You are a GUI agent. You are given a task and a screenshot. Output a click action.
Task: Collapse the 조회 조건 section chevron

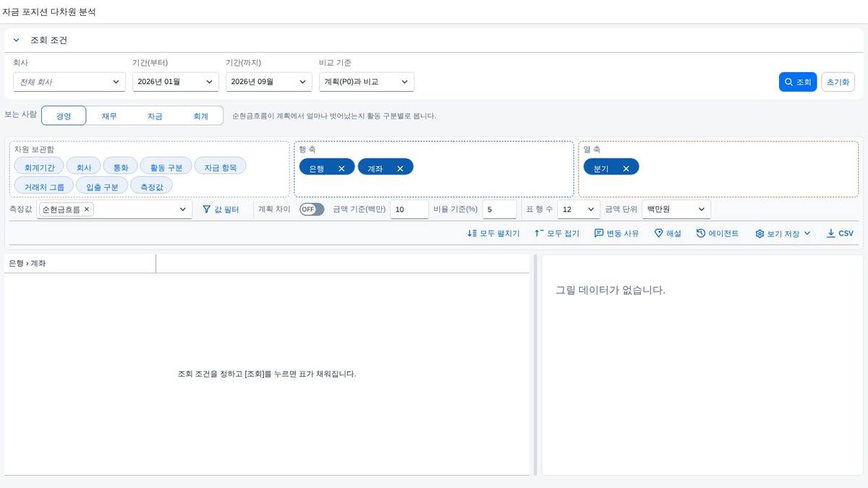(16, 40)
